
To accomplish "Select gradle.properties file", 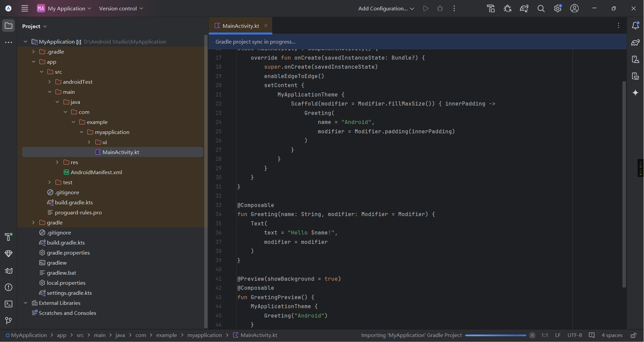I will click(64, 253).
